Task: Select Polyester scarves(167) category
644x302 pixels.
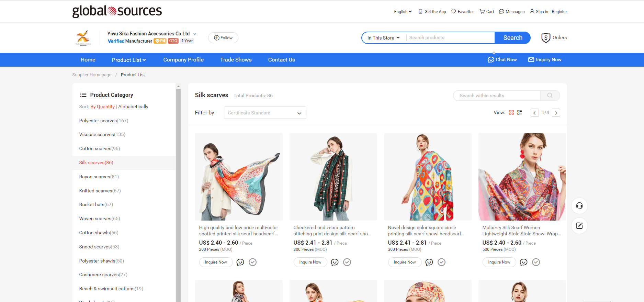Action: click(104, 121)
